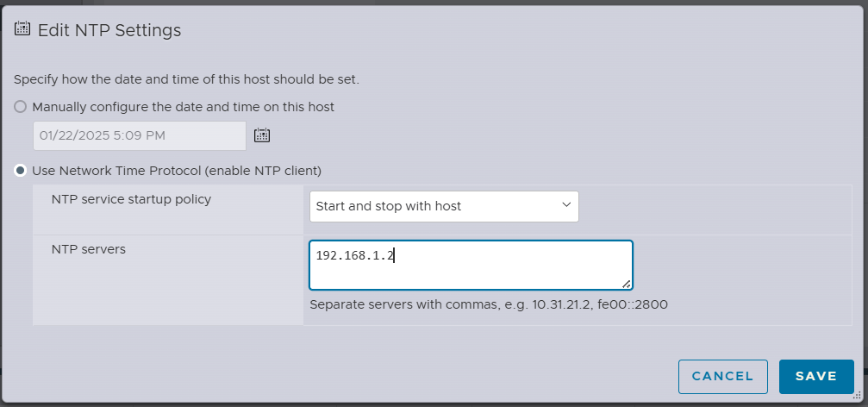Click inside the NTP servers text area
This screenshot has width=868, height=407.
click(471, 265)
